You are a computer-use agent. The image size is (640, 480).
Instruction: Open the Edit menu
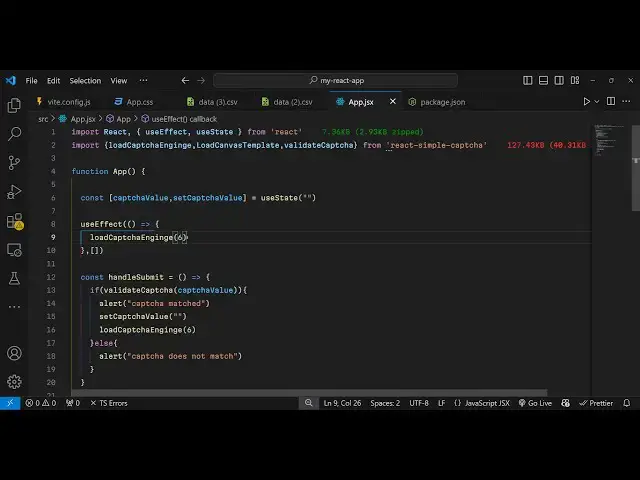[53, 81]
